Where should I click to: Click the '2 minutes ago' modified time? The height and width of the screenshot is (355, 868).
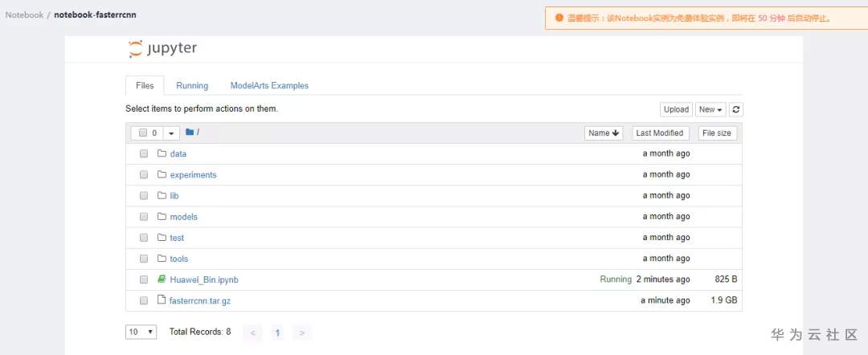coord(663,280)
